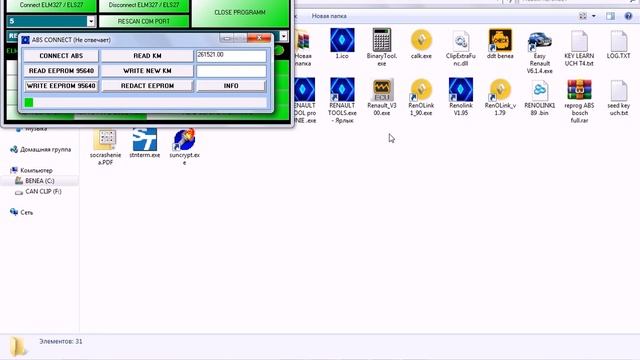The width and height of the screenshot is (640, 360).
Task: Open view options dropdown arrow in Explorer
Action: [x=593, y=16]
